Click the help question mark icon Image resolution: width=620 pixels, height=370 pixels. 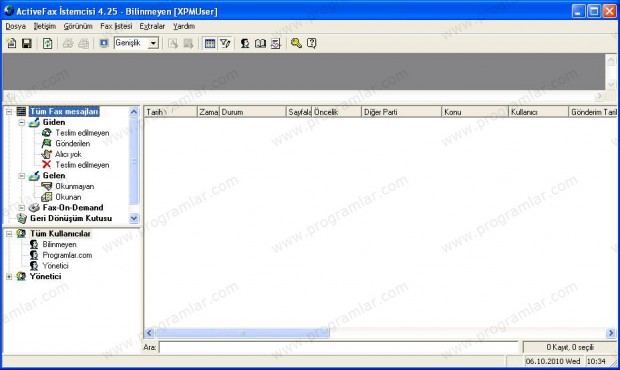coord(312,43)
